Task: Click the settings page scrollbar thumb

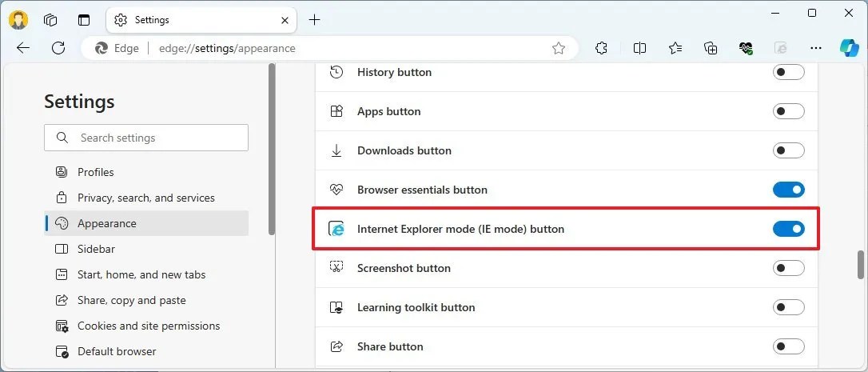Action: point(861,264)
